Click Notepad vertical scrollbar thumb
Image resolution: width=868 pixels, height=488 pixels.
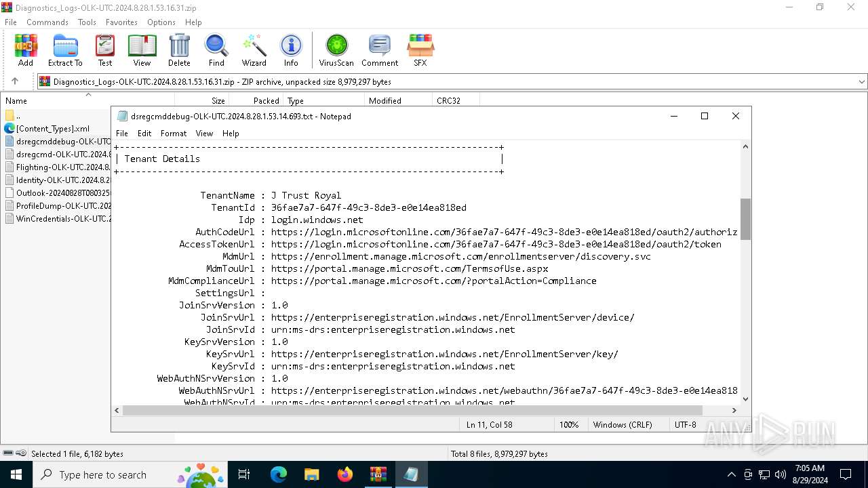coord(745,219)
